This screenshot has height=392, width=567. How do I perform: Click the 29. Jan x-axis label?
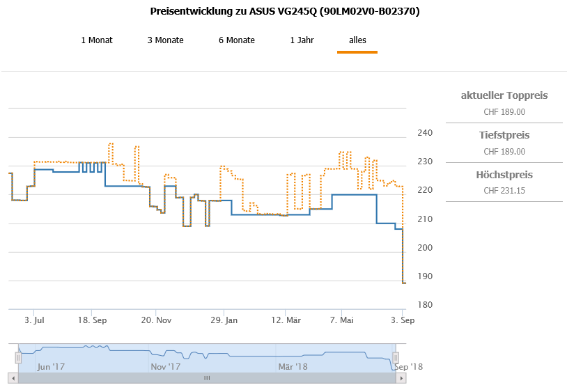[224, 320]
